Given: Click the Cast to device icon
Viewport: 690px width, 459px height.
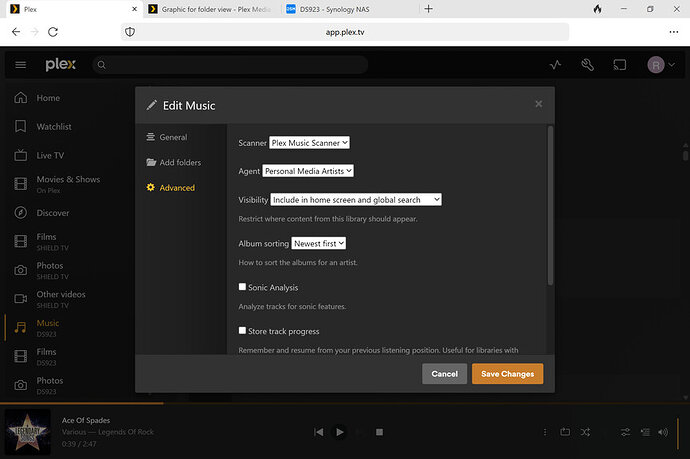Looking at the screenshot, I should 620,65.
